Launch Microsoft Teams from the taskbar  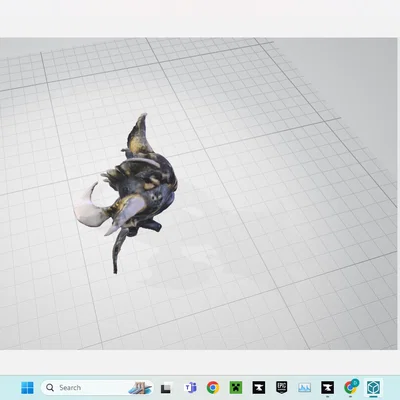pyautogui.click(x=190, y=388)
